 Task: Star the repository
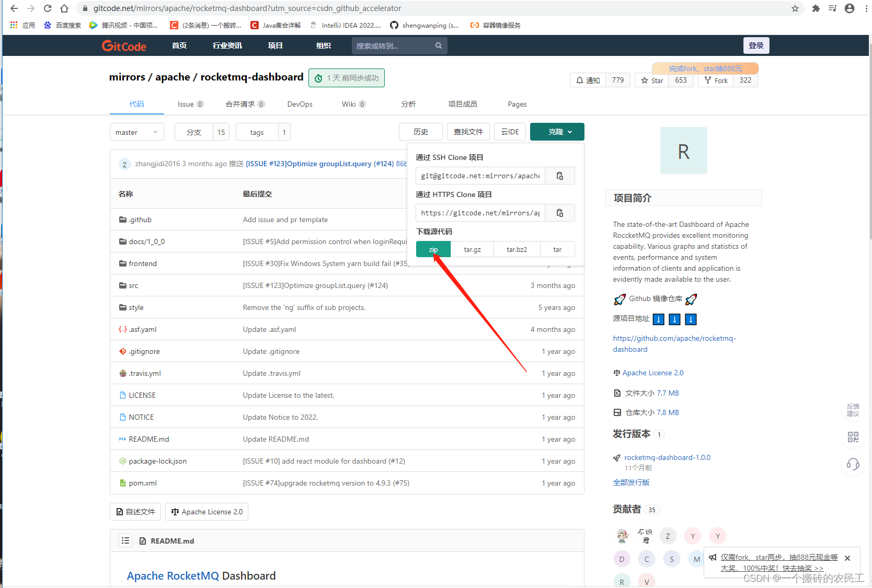click(x=652, y=80)
